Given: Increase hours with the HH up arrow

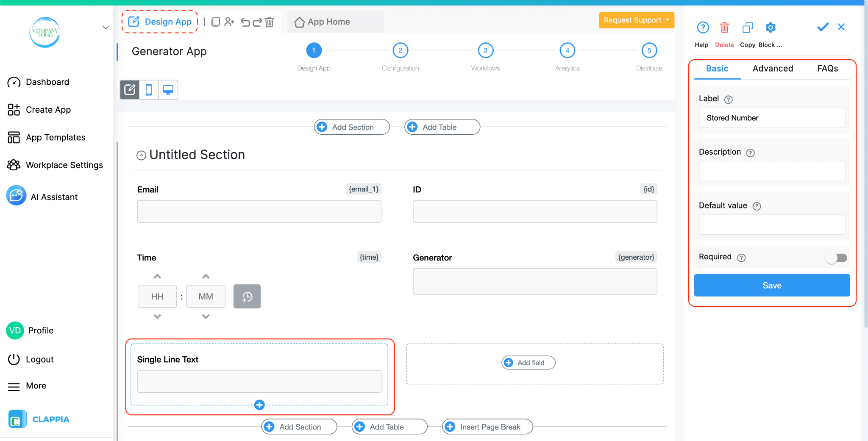Looking at the screenshot, I should (x=157, y=276).
